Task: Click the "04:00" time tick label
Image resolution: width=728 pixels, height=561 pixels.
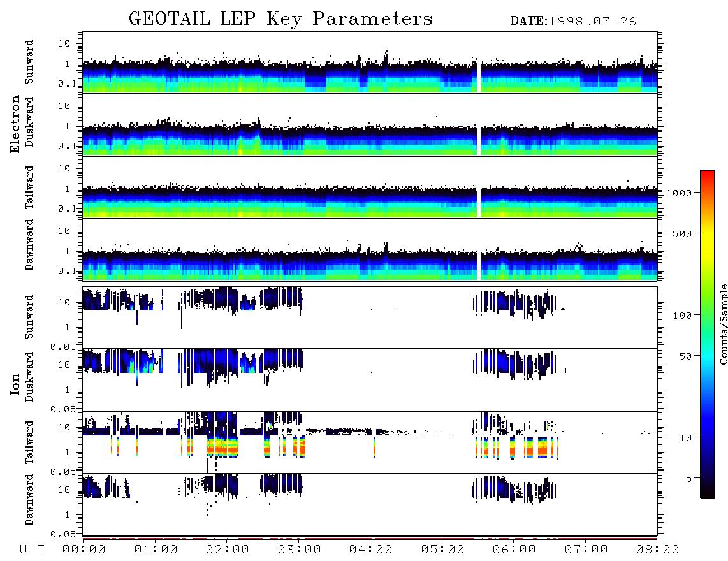Action: pos(371,550)
